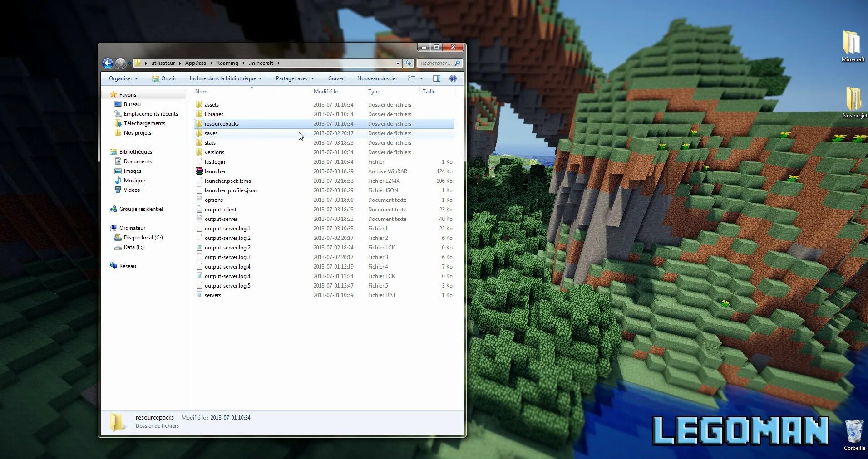Select Réseau in the navigation pane

pyautogui.click(x=128, y=266)
